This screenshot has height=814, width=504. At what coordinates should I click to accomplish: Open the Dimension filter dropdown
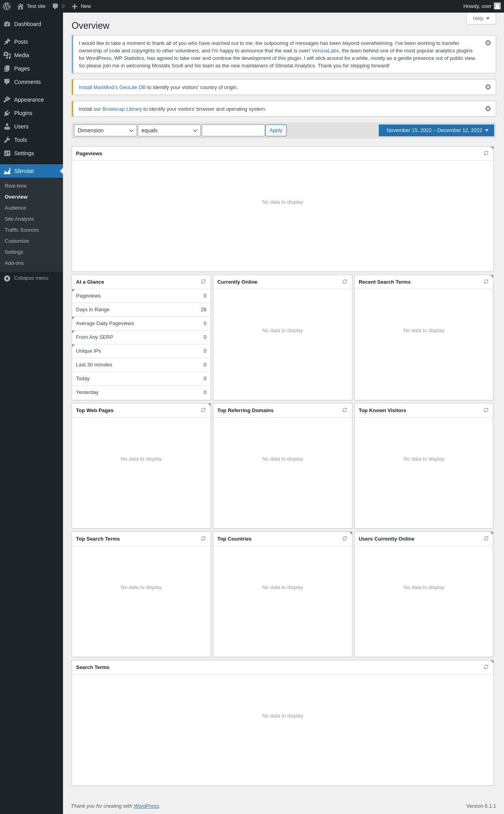click(106, 130)
